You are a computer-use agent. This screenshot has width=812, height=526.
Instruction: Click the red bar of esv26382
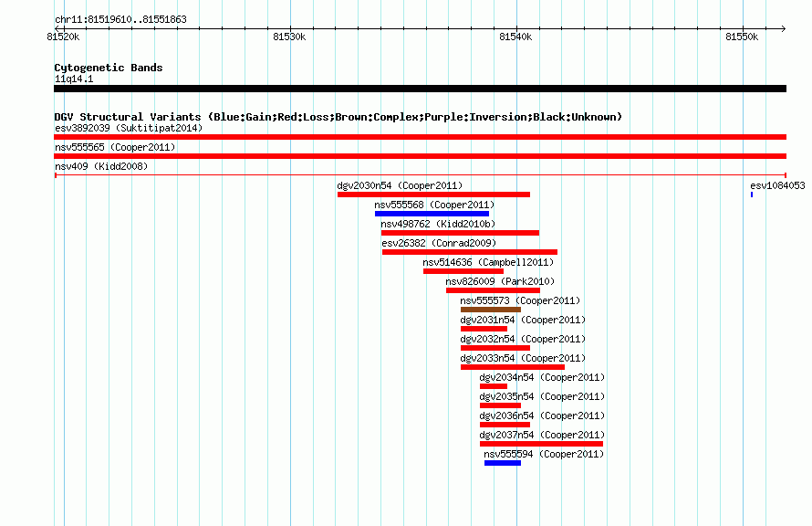pos(470,252)
